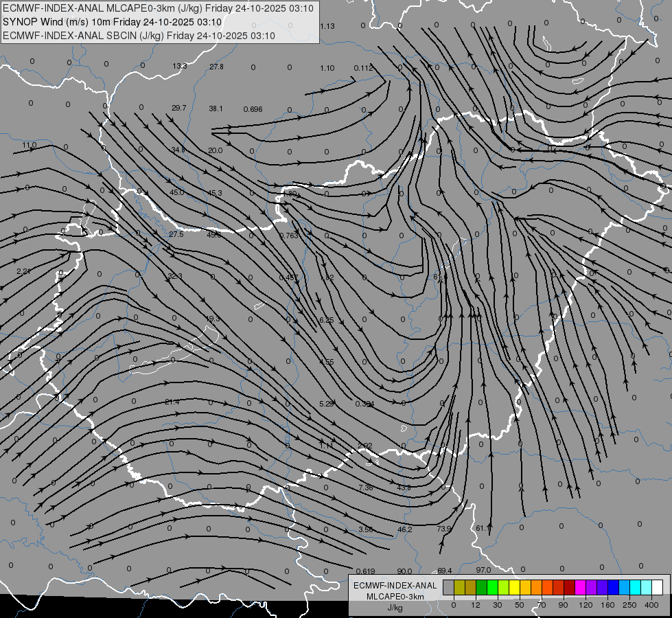The width and height of the screenshot is (672, 618).
Task: Click the map value 4.55
Action: point(326,362)
